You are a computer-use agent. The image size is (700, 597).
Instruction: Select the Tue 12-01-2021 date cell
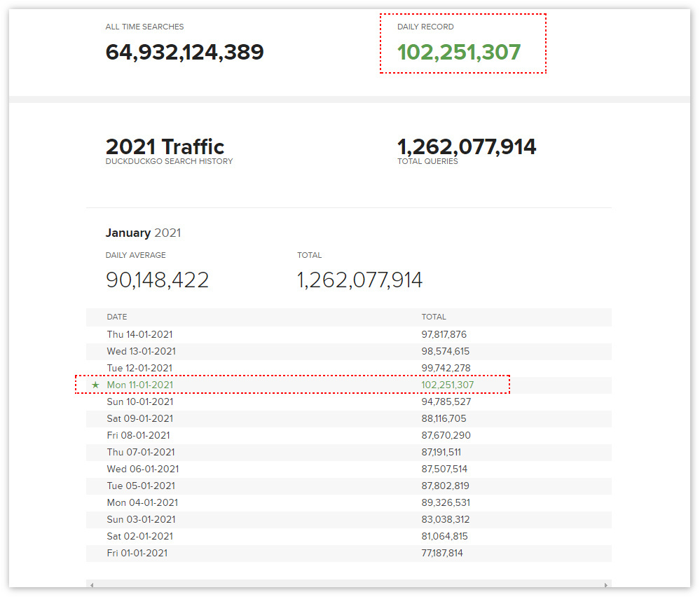(x=139, y=369)
